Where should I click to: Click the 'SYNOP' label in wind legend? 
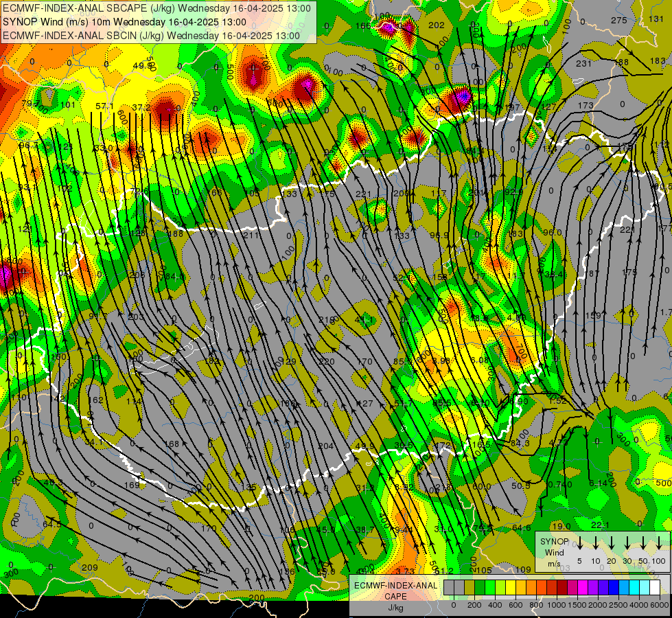click(x=554, y=541)
